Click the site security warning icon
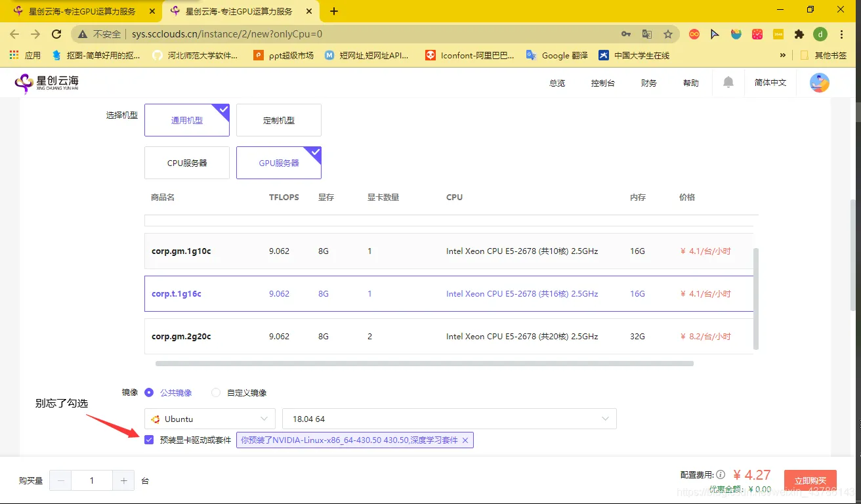 coord(83,34)
